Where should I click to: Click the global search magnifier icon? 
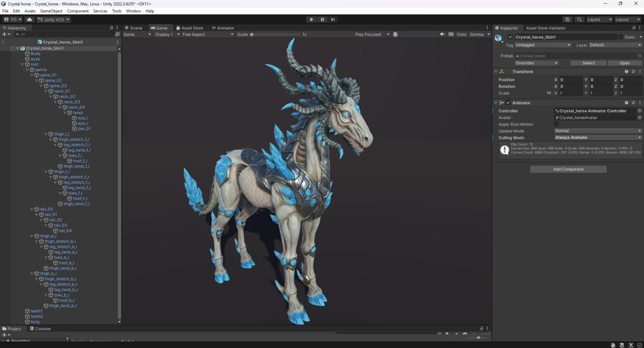coord(580,19)
